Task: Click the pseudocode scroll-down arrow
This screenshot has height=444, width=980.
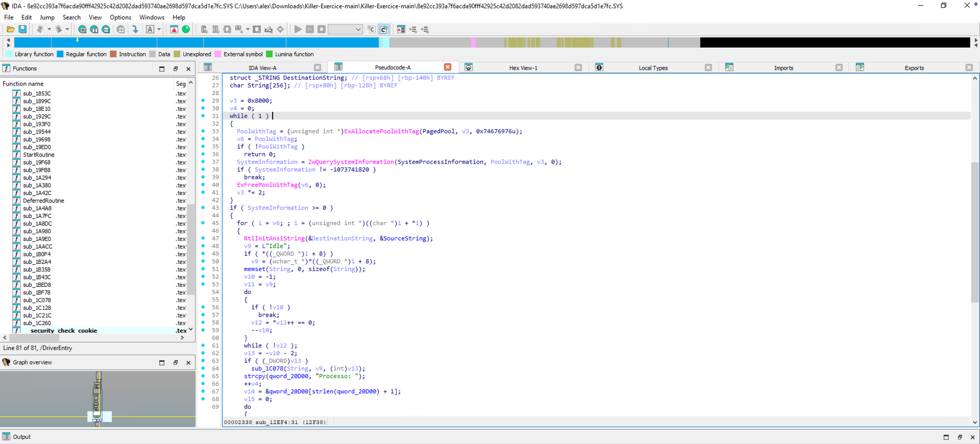Action: [x=975, y=422]
